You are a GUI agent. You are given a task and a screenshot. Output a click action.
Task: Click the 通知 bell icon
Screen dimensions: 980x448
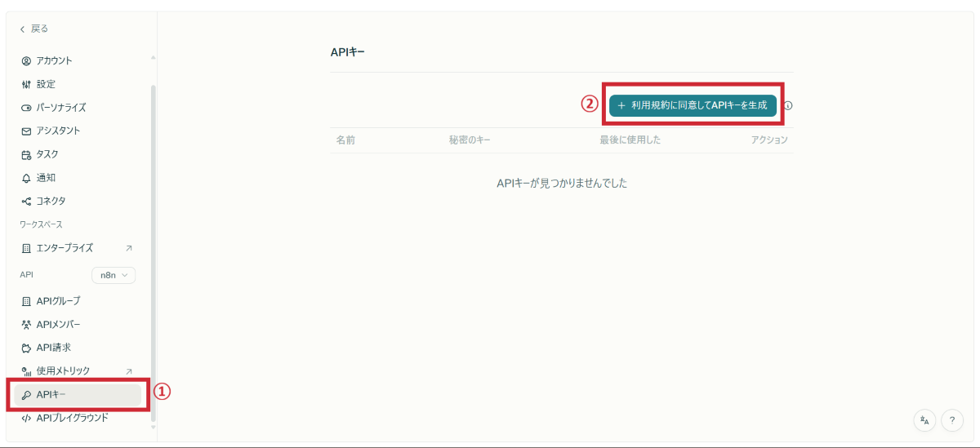(x=26, y=178)
